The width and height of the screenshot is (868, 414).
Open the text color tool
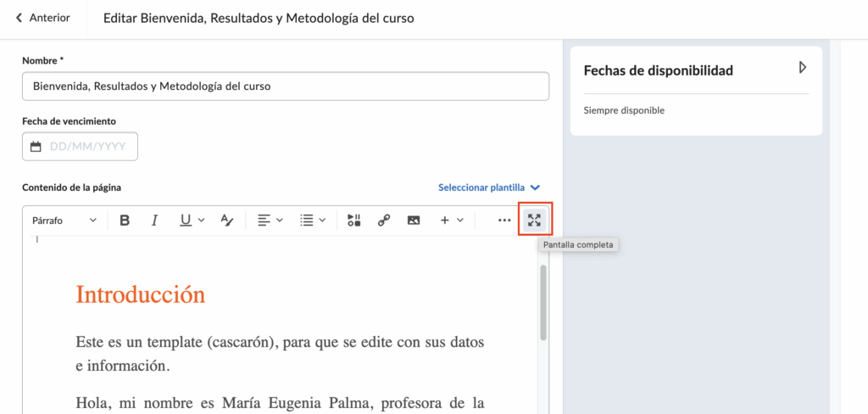(x=226, y=221)
